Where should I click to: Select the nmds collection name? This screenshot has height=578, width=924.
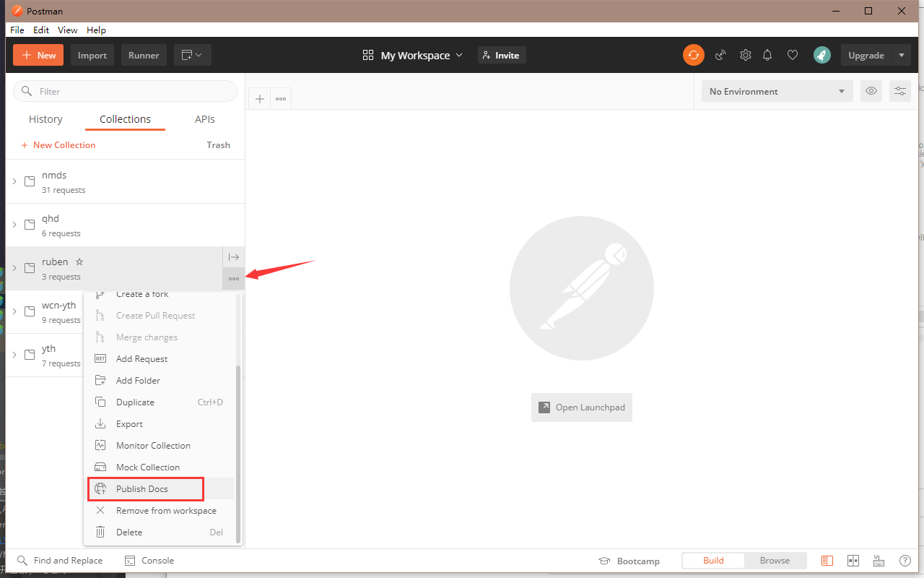point(54,176)
